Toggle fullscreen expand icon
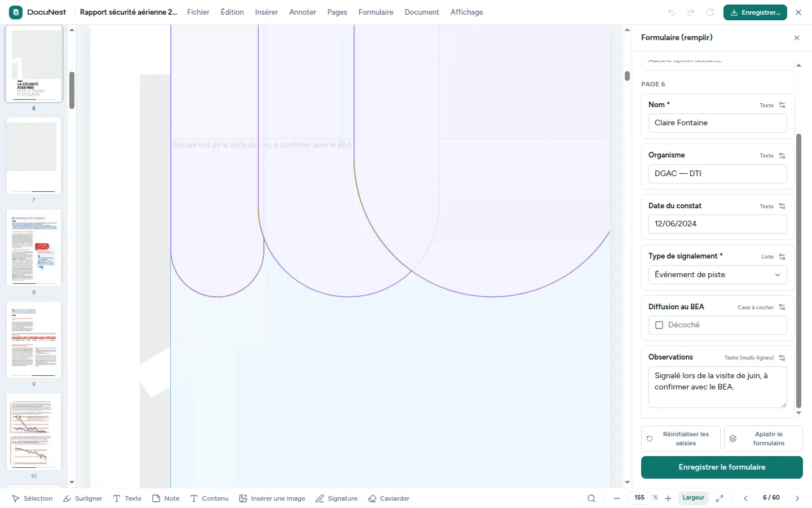The height and width of the screenshot is (508, 812). (720, 498)
